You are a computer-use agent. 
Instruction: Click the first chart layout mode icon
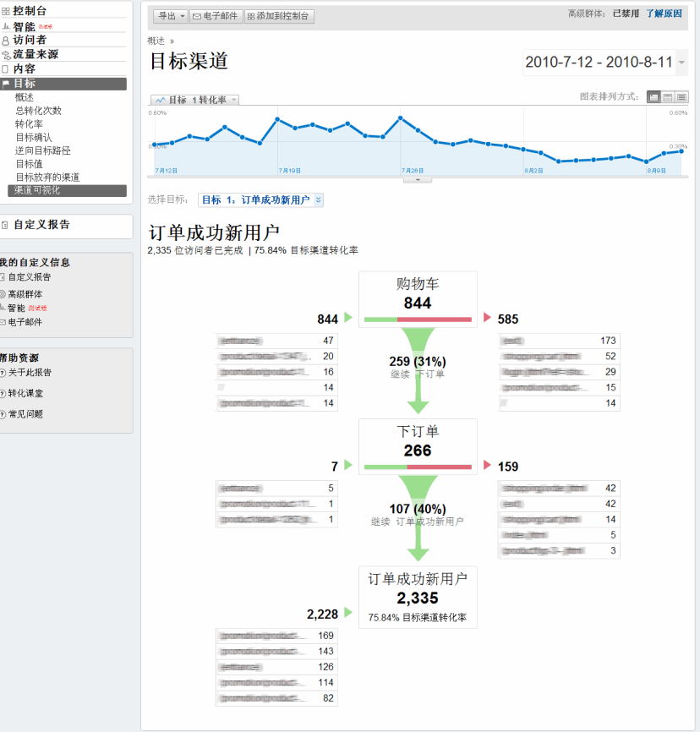[x=654, y=97]
